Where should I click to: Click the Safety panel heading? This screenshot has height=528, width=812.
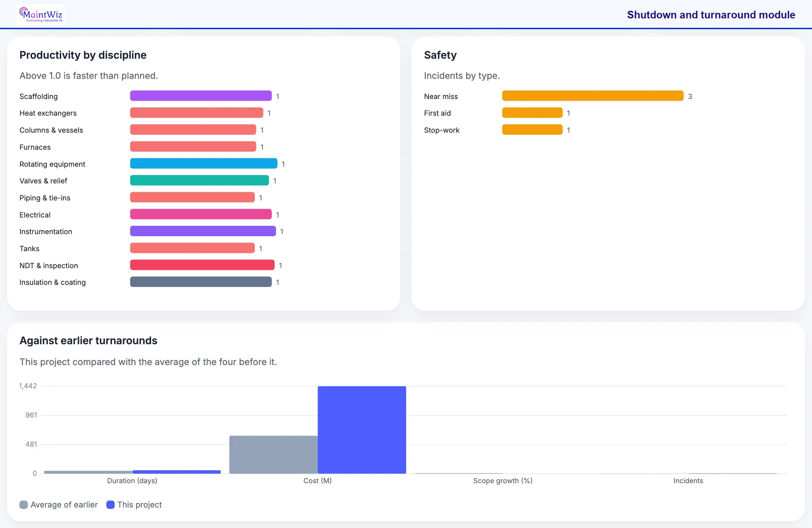[x=440, y=55]
